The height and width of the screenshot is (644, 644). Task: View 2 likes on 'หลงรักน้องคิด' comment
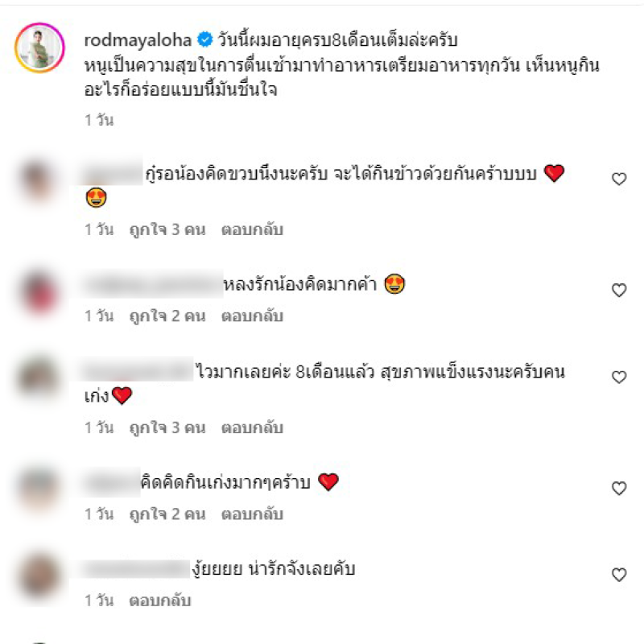(167, 316)
